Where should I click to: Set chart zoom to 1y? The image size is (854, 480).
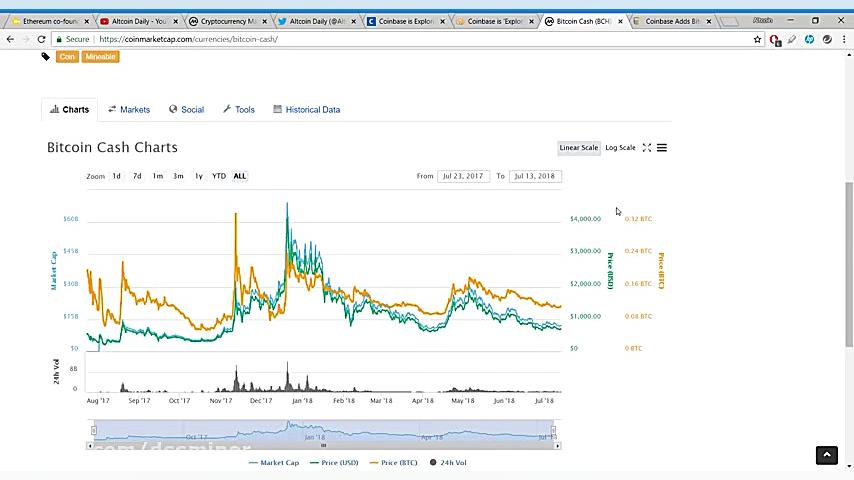[x=199, y=176]
